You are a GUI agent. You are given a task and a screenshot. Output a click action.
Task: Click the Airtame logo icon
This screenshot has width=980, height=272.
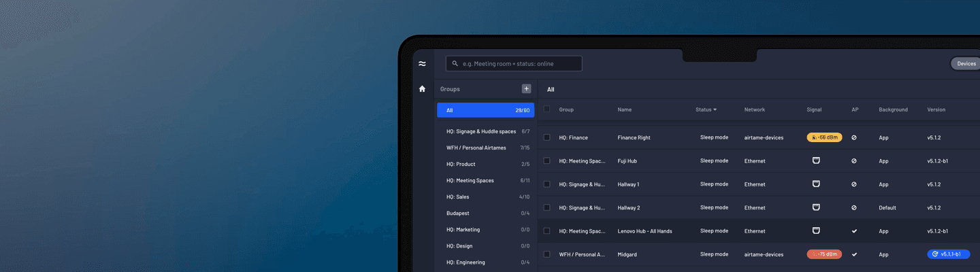pyautogui.click(x=422, y=63)
